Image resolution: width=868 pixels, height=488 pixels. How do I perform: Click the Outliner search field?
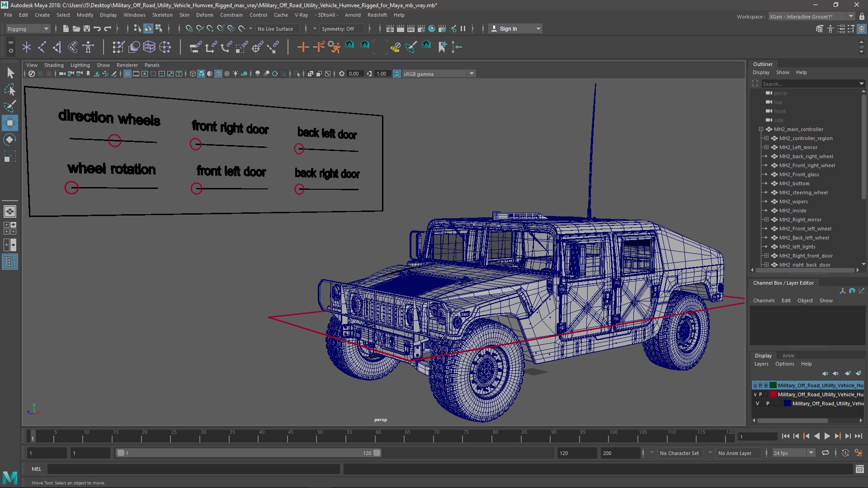coord(810,84)
